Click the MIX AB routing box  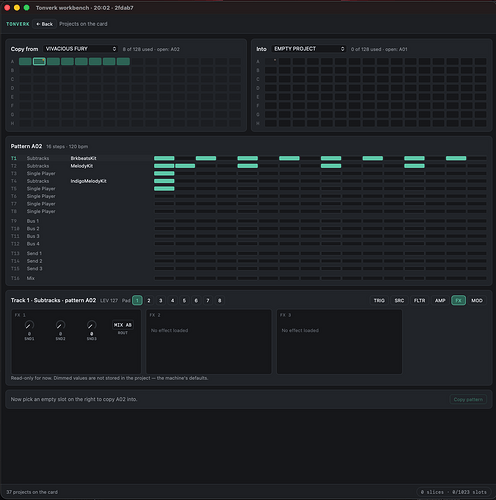click(x=123, y=325)
